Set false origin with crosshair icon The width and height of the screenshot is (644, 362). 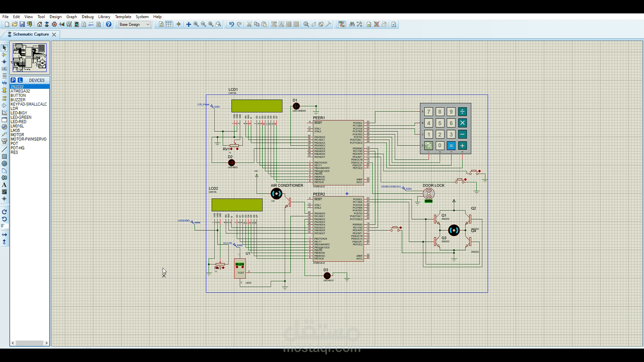tap(179, 24)
